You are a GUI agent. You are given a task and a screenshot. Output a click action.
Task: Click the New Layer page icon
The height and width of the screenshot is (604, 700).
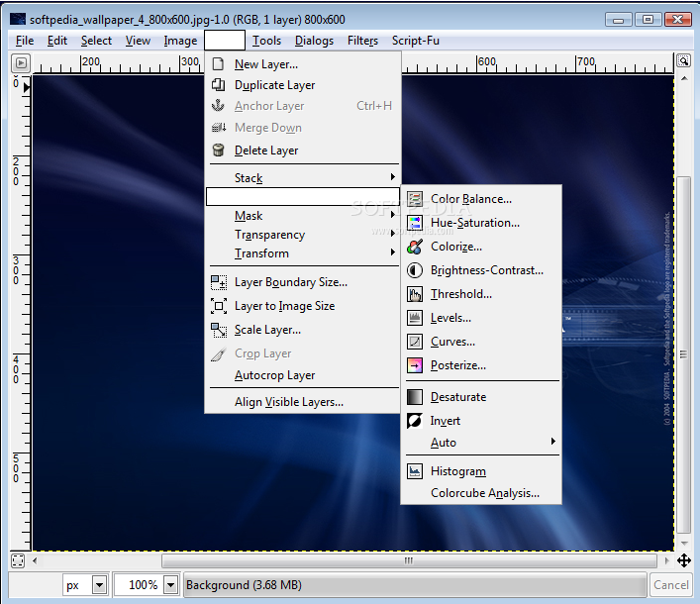coord(218,63)
